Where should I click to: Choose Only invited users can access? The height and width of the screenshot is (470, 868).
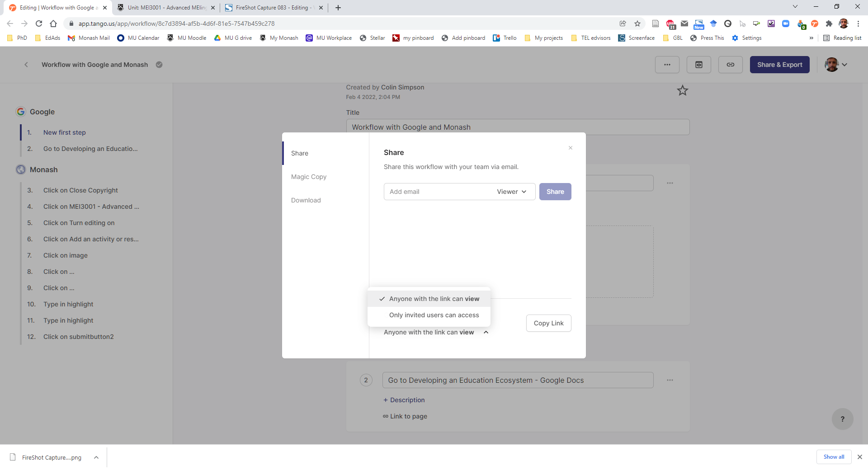coord(429,315)
